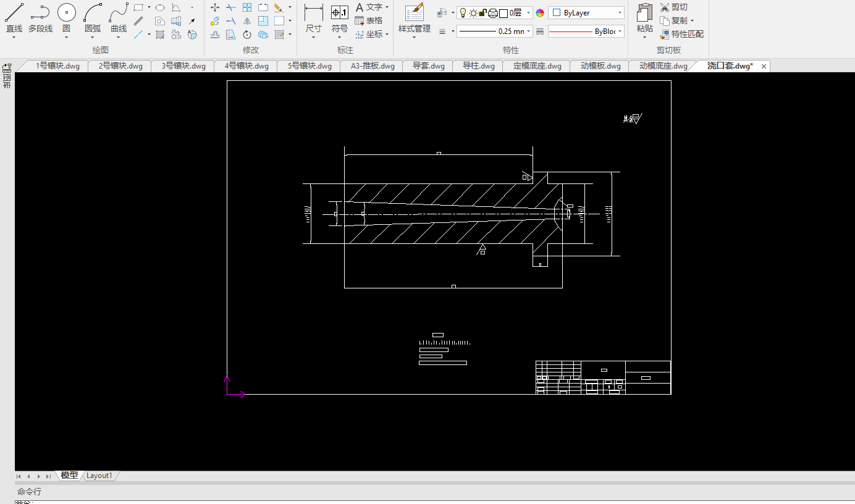Pick the 曲线 spline curve tool
Screen dimensions: 855x504
119,19
